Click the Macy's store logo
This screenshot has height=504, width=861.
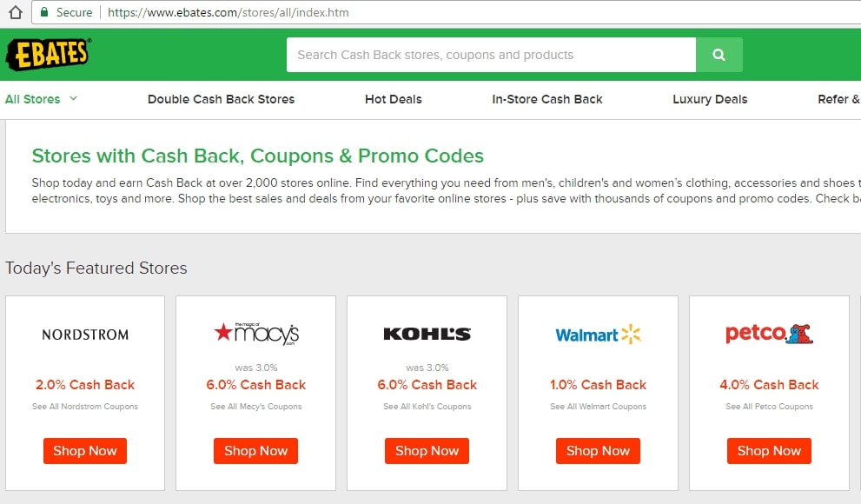(x=256, y=333)
